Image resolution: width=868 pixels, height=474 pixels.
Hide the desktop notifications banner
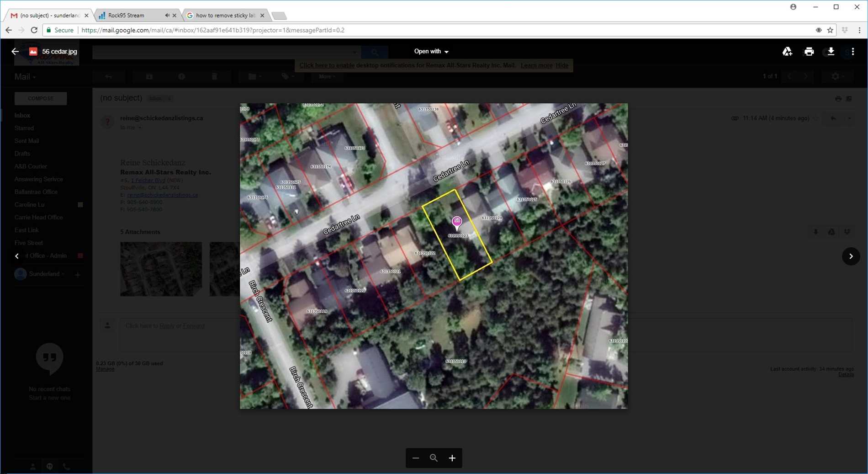[562, 65]
